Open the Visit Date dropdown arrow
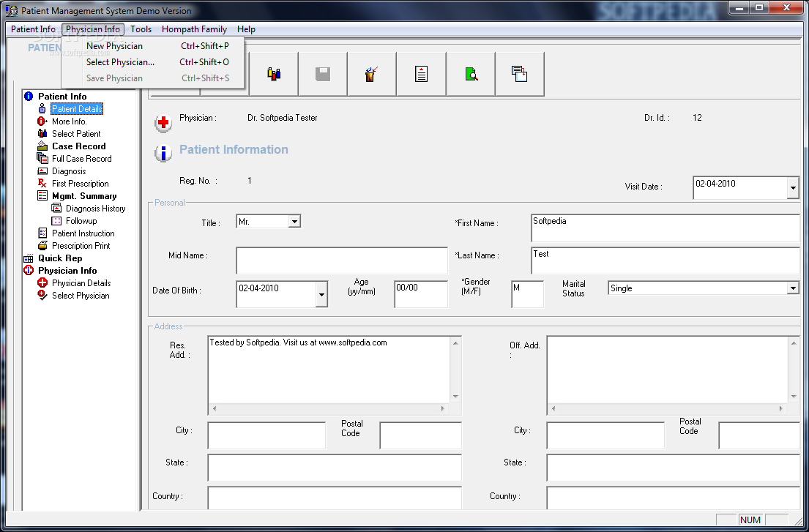 (793, 188)
